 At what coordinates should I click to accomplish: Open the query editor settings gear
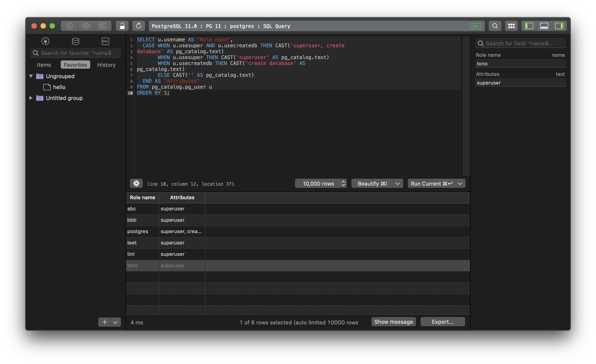click(x=136, y=183)
